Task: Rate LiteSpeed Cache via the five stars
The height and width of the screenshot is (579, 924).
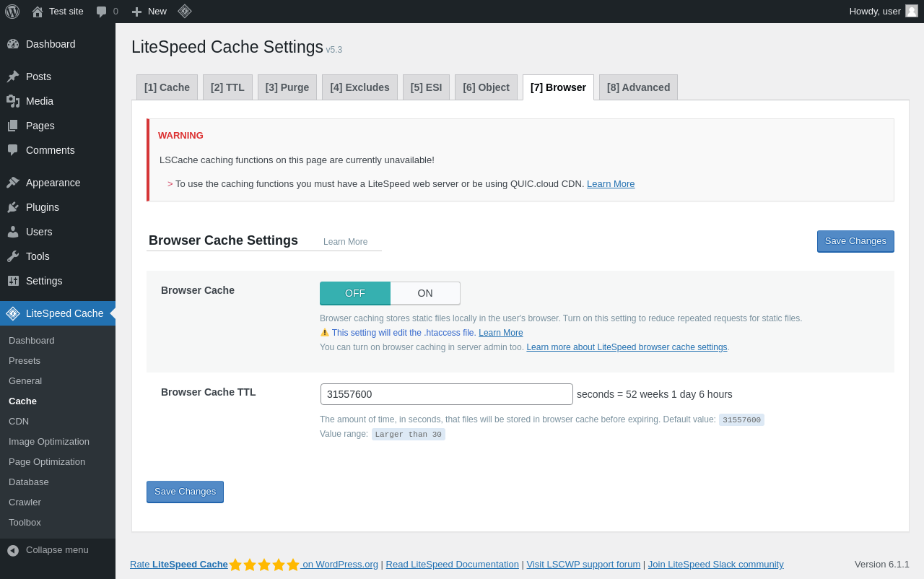Action: (264, 565)
